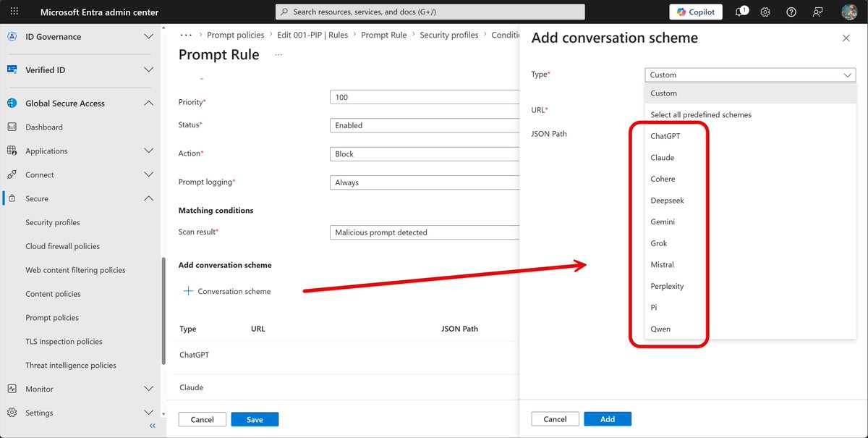Open TLS inspection policies in sidebar
This screenshot has width=868, height=438.
[64, 342]
